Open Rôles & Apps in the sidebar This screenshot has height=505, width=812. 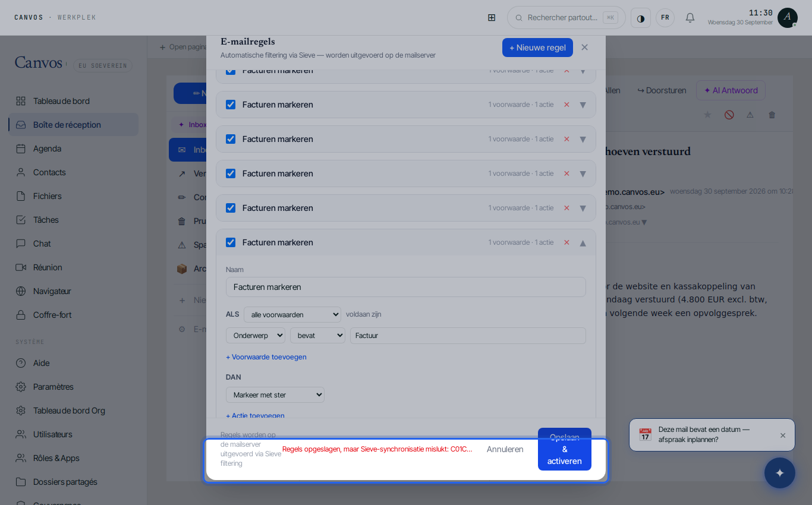tap(74, 458)
